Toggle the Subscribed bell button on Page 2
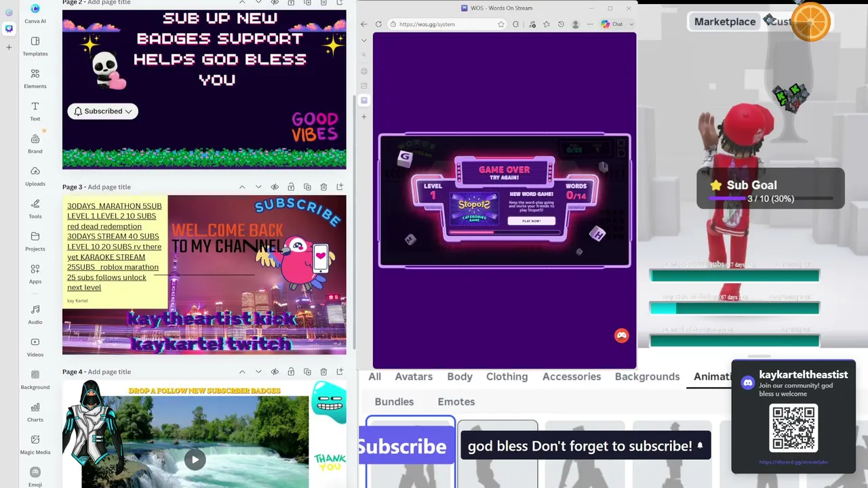The image size is (868, 488). click(102, 111)
